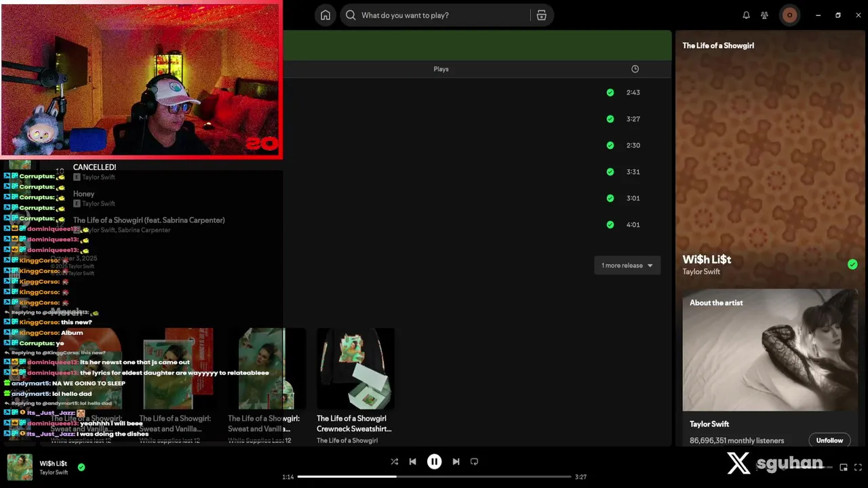Open the profile avatar menu
This screenshot has height=488, width=868.
789,16
